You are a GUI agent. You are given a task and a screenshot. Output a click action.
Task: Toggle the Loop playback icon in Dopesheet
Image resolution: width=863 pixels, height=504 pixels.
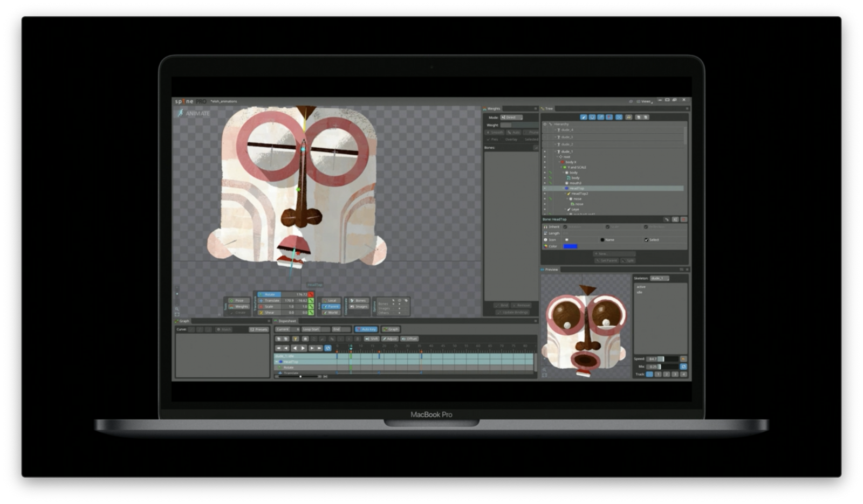click(x=327, y=348)
